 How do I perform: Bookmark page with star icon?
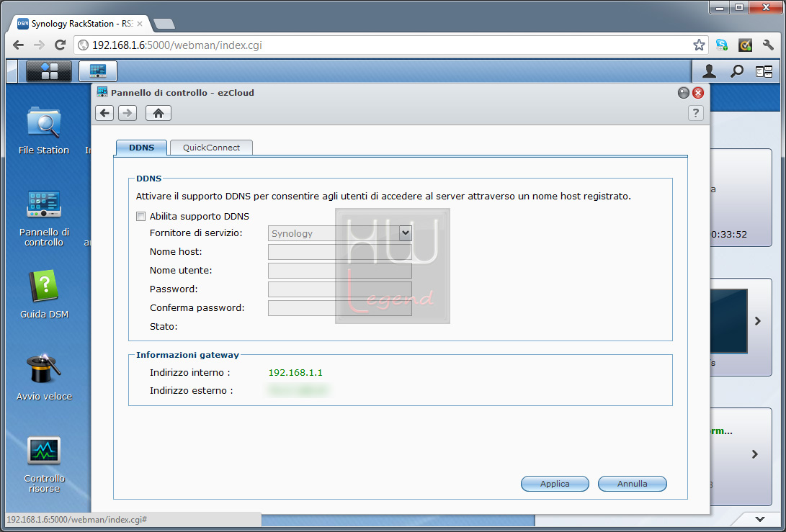coord(699,45)
